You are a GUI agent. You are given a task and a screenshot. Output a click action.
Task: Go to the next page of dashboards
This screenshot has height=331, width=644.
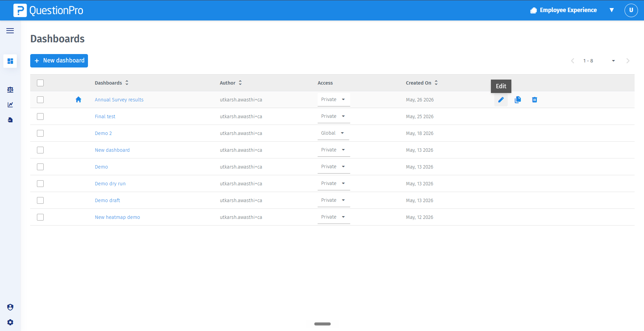tap(628, 61)
